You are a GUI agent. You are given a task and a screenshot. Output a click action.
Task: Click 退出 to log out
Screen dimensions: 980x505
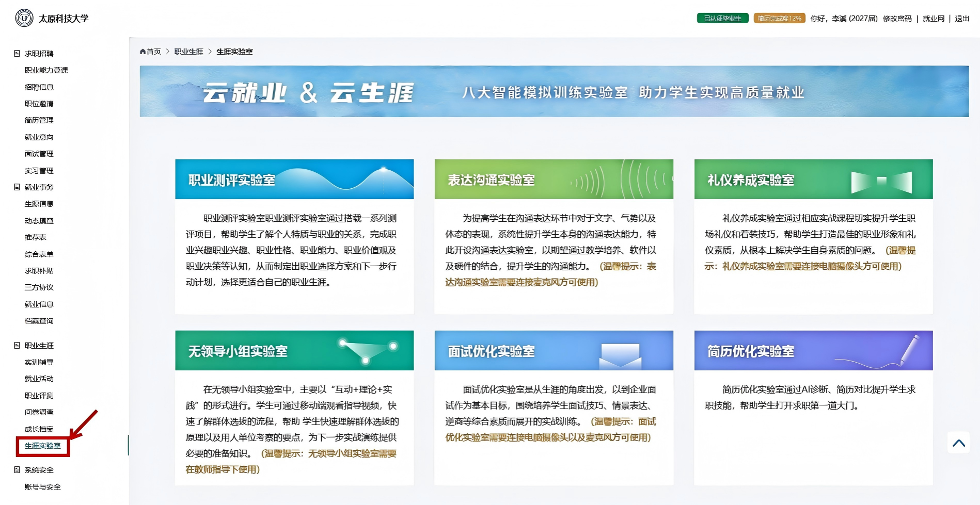click(x=961, y=19)
